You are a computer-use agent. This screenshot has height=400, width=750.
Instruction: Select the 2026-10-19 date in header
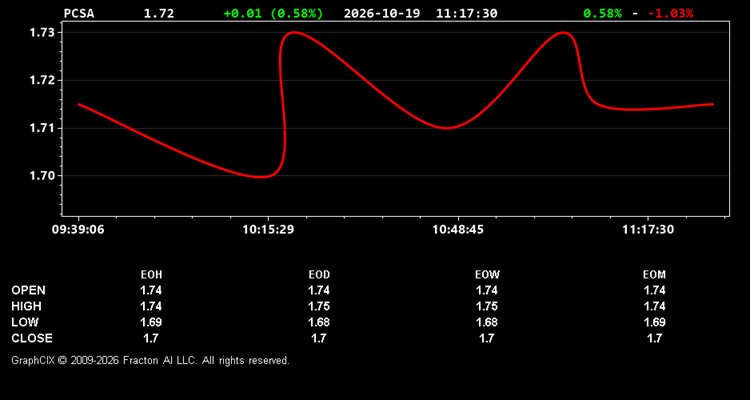(x=382, y=13)
